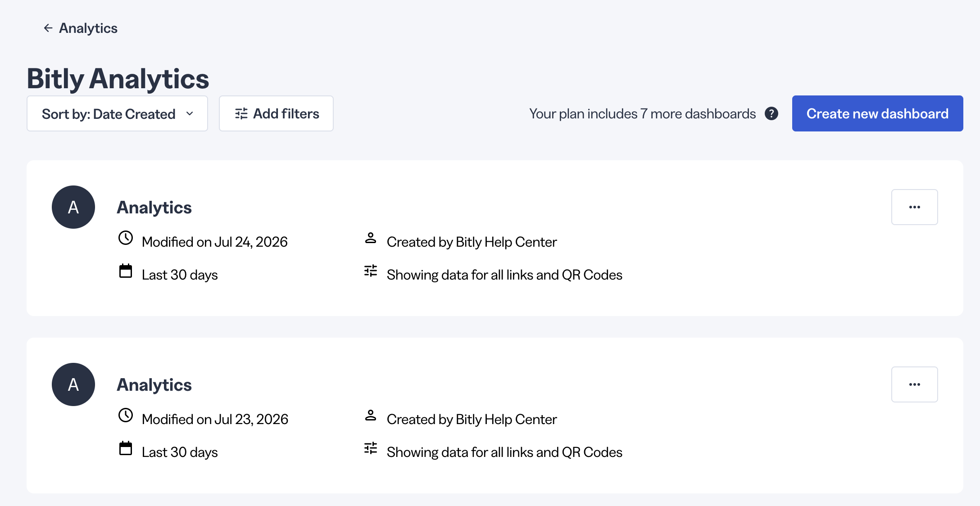Click the 'Bitly Analytics' page heading
Image resolution: width=980 pixels, height=506 pixels.
click(118, 79)
